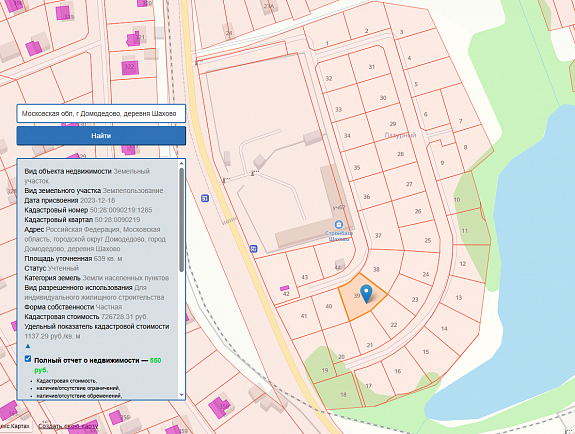Click the plot number 31

(371, 67)
